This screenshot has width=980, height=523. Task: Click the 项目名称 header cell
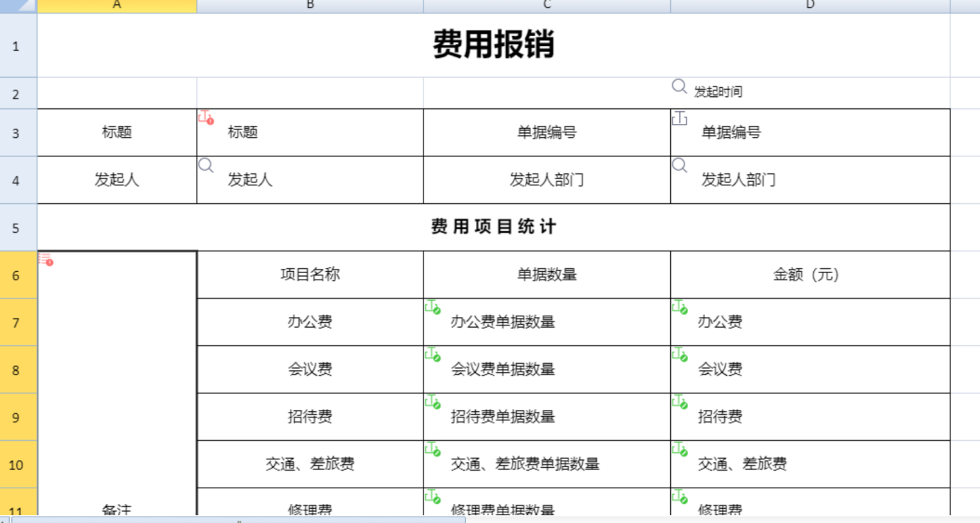(310, 275)
